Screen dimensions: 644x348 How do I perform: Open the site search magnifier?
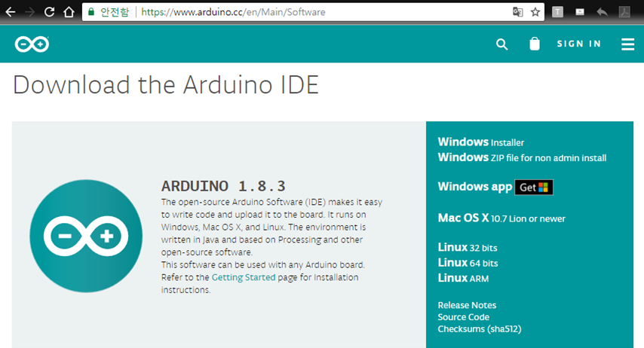[x=502, y=44]
